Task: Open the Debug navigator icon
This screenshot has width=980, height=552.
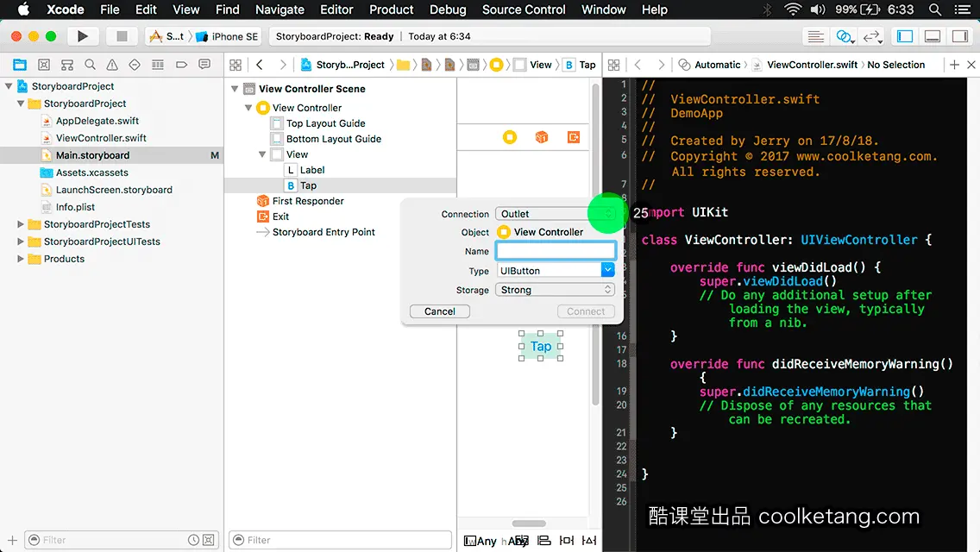Action: coord(158,65)
